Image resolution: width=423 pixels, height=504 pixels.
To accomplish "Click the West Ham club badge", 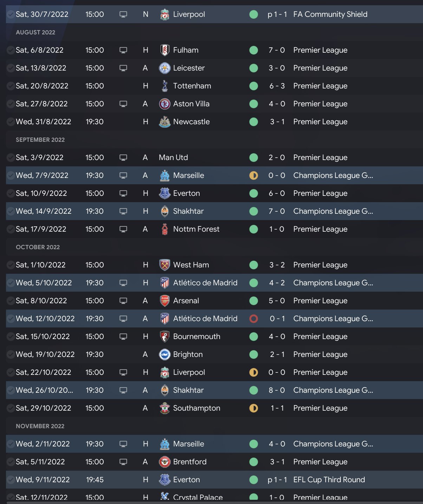I will point(164,265).
